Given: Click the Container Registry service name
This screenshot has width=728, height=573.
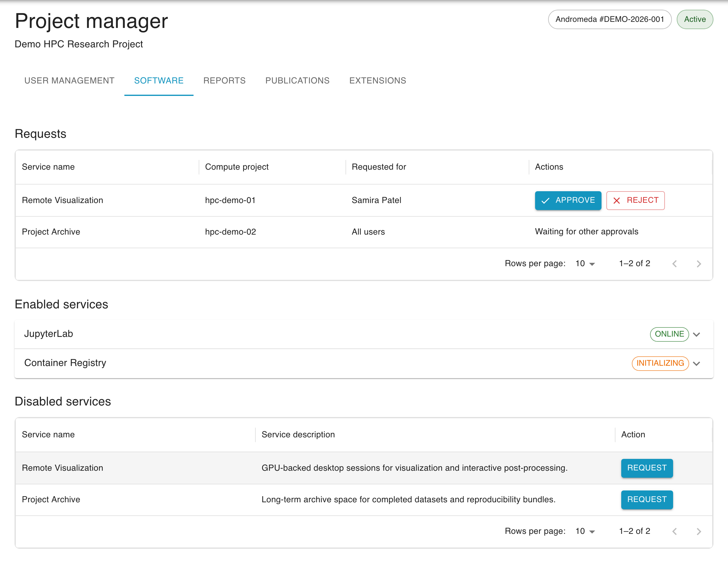Looking at the screenshot, I should point(65,363).
